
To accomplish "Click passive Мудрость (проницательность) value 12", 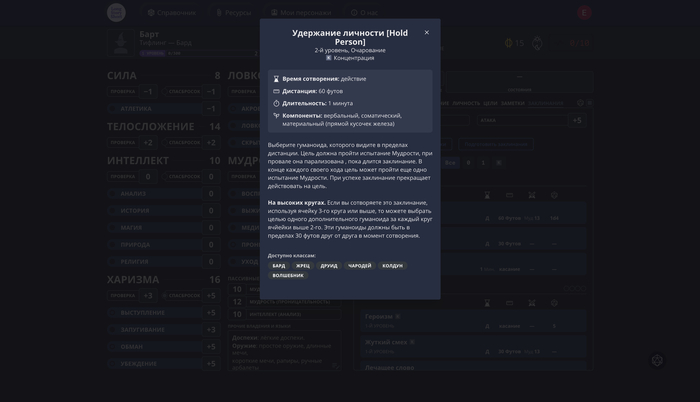I will coord(237,302).
